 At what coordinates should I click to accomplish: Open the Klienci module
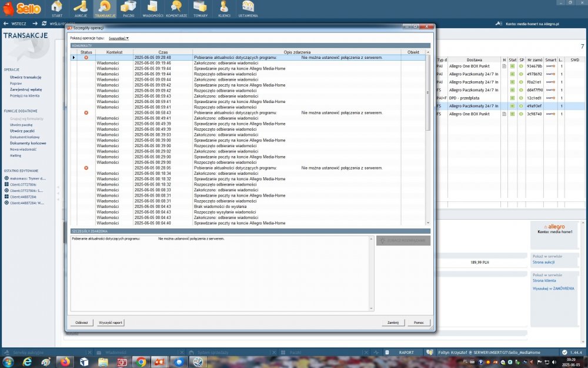[x=224, y=8]
